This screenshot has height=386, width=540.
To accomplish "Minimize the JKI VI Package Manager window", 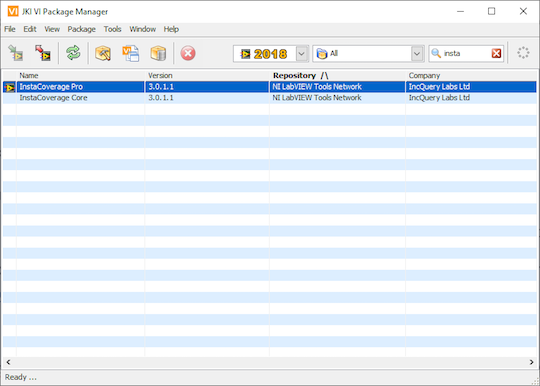I will (x=460, y=11).
